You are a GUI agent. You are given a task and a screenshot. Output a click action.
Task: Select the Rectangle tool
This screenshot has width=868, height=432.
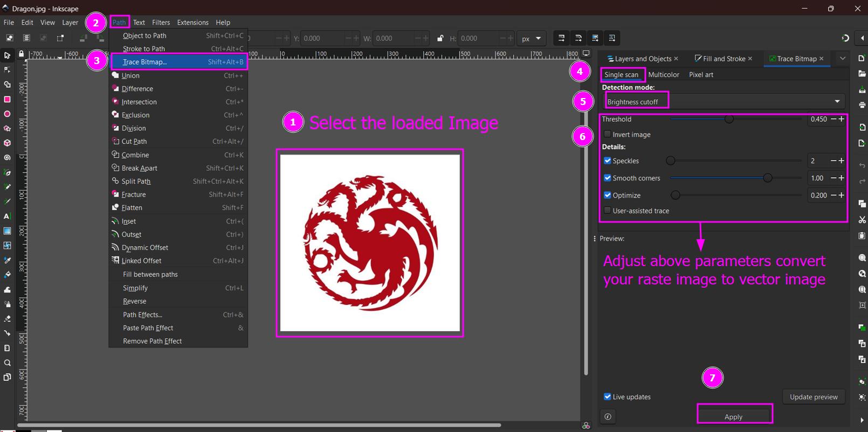[x=7, y=99]
